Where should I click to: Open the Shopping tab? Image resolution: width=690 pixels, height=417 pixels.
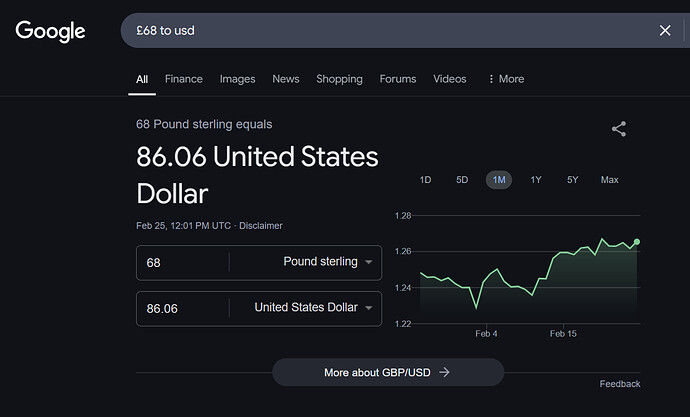click(340, 79)
